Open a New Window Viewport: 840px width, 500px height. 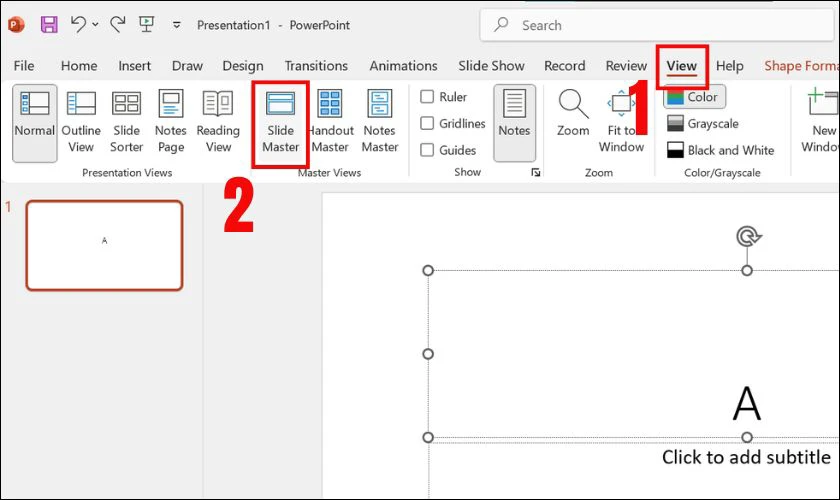coord(820,123)
